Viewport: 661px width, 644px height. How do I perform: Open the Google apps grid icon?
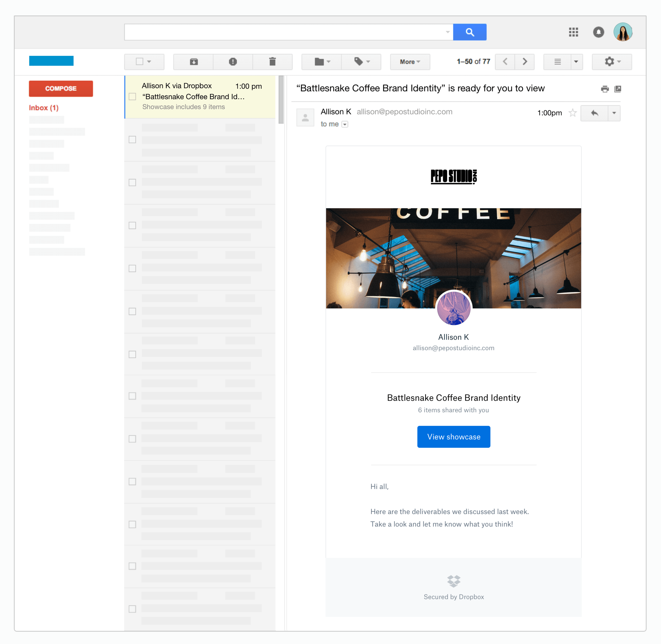[x=573, y=32]
